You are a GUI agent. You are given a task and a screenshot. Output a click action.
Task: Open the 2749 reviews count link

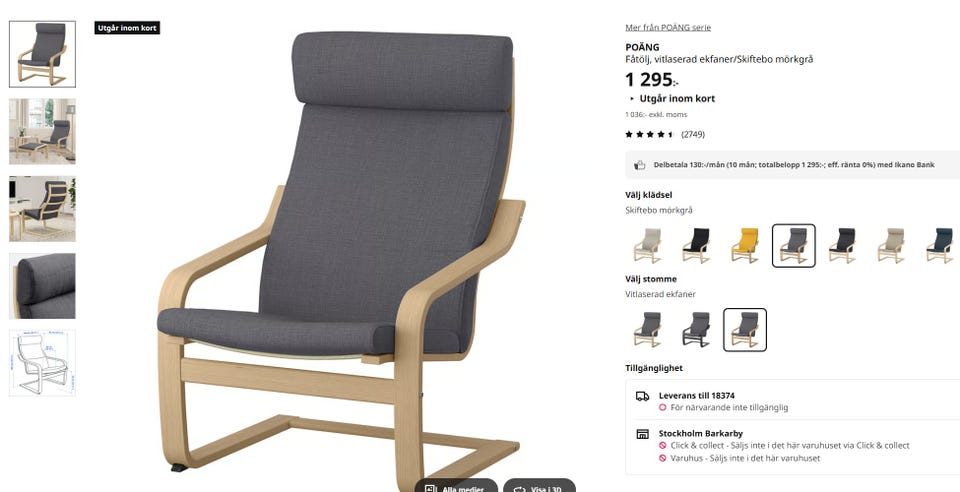pos(692,135)
